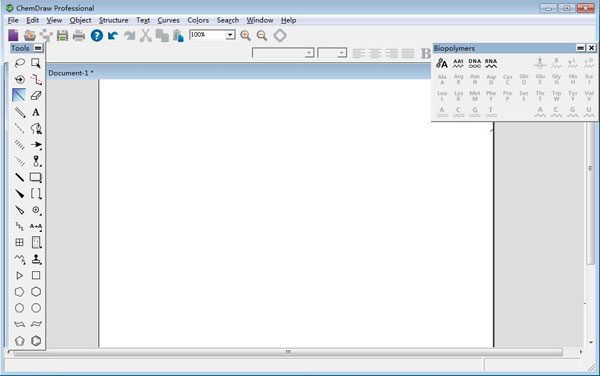Click the Open file toolbar icon
This screenshot has height=376, width=600.
[x=29, y=35]
